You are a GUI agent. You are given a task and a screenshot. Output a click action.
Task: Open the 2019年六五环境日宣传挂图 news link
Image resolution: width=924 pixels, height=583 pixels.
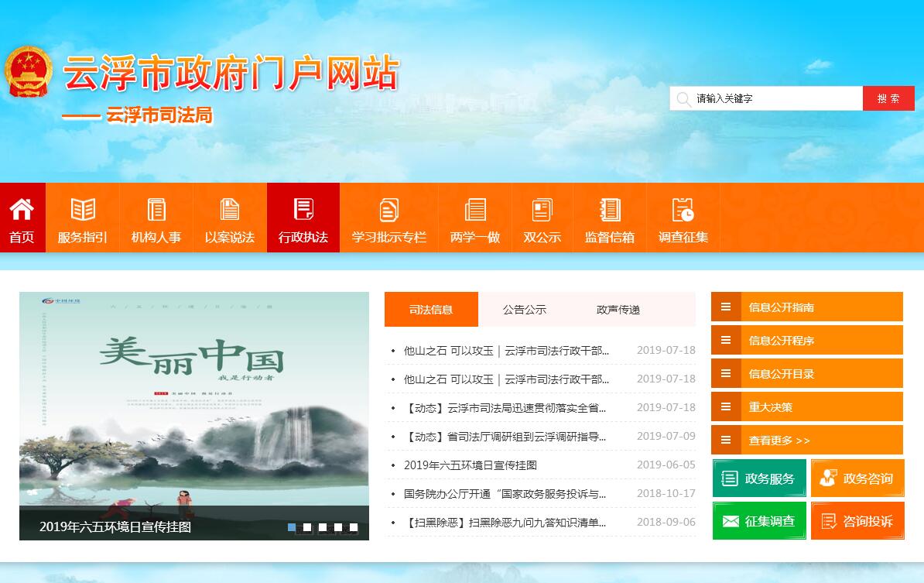[x=470, y=465]
